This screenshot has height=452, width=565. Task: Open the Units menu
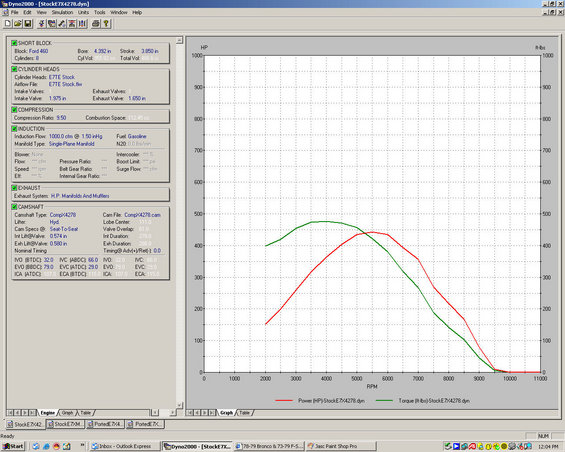pyautogui.click(x=83, y=12)
